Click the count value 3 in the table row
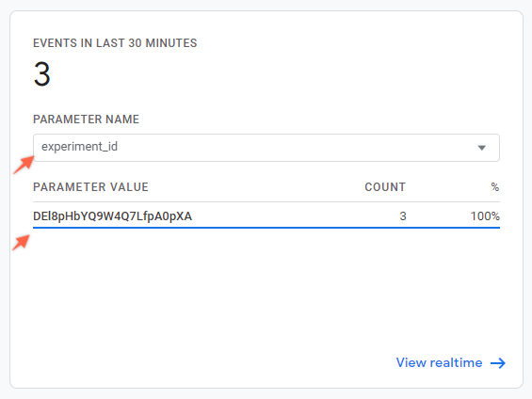This screenshot has height=399, width=532. pos(403,215)
